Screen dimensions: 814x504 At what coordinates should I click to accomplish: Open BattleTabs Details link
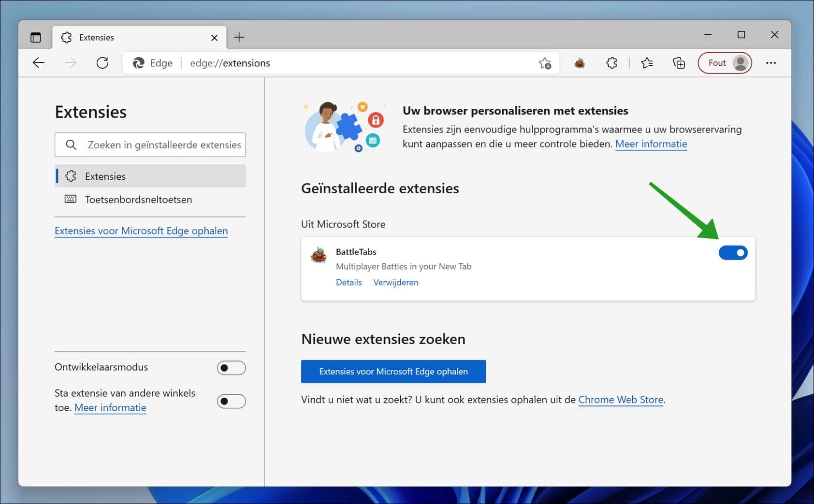coord(349,282)
